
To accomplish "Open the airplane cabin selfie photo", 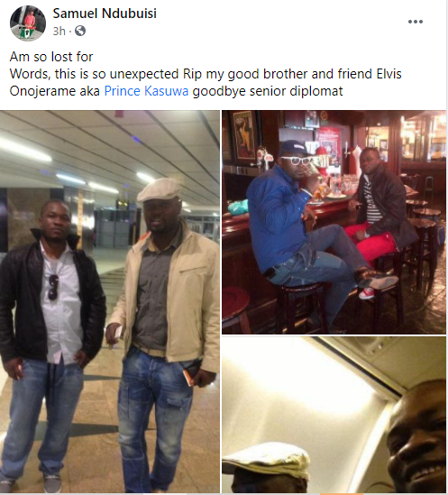I will coord(334,415).
